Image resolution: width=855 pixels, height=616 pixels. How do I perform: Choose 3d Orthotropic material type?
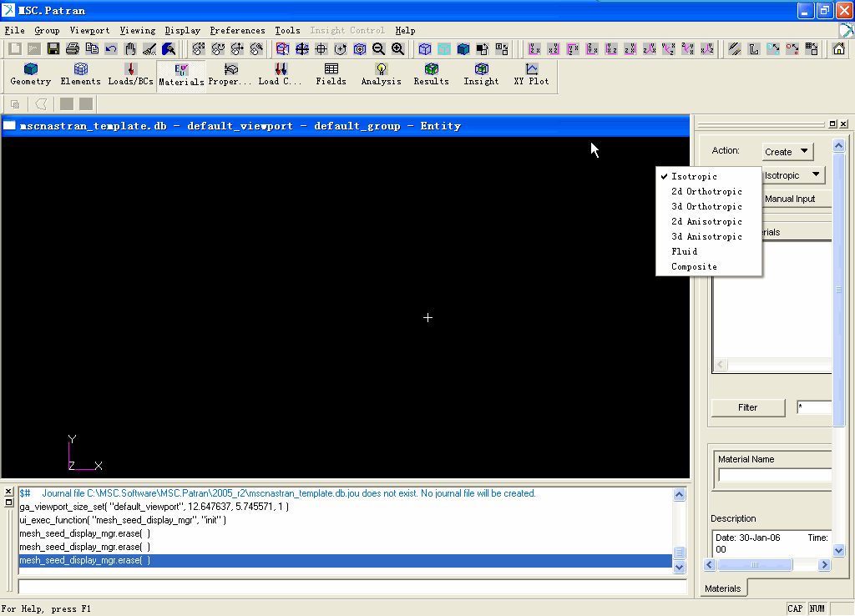[x=708, y=207]
